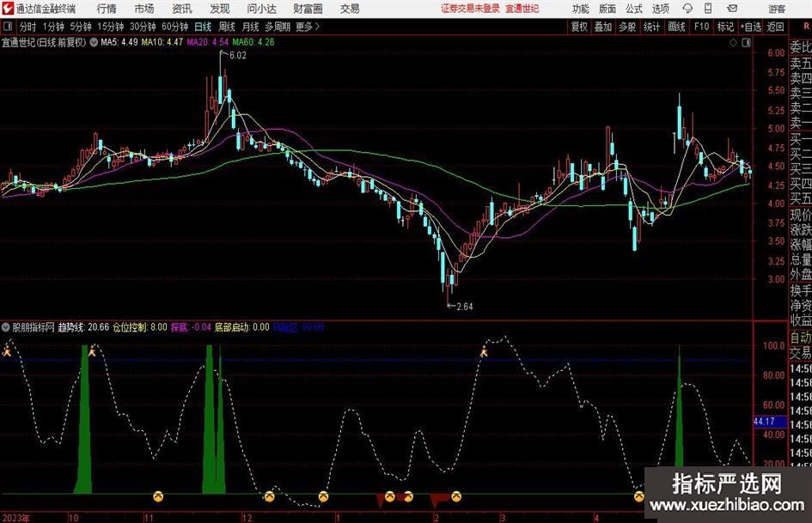Switch to 分时 chart period
Viewport: 812px width, 523px height.
click(28, 27)
